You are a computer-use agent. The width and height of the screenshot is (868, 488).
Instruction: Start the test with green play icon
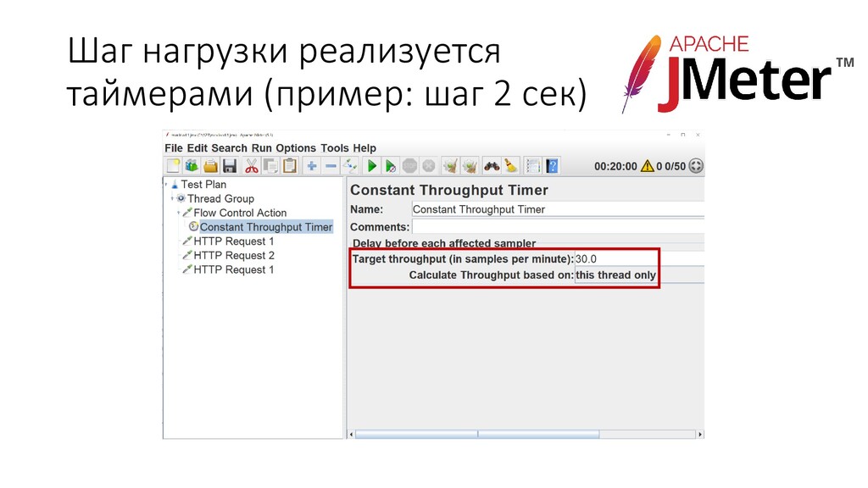coord(372,166)
